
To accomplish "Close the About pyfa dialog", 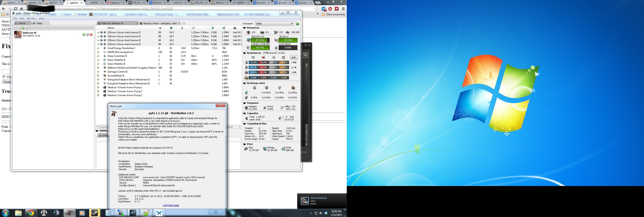I will 220,105.
